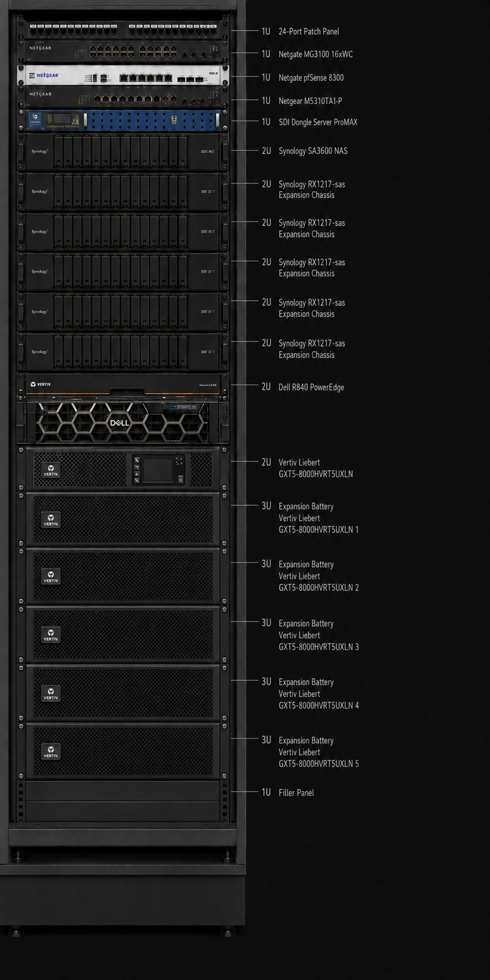Click the Vertiv badge on Expansion Battery 1
This screenshot has height=980, width=490.
tap(51, 520)
